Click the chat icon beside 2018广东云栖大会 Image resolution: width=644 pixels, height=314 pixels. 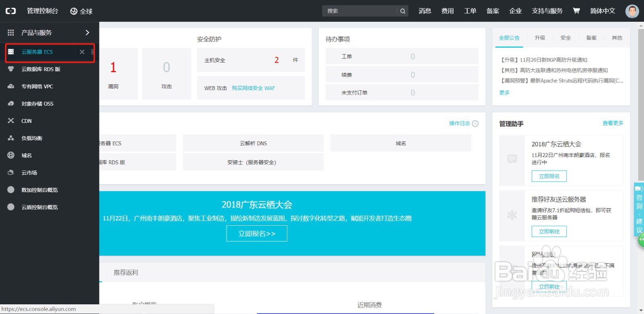click(x=512, y=159)
